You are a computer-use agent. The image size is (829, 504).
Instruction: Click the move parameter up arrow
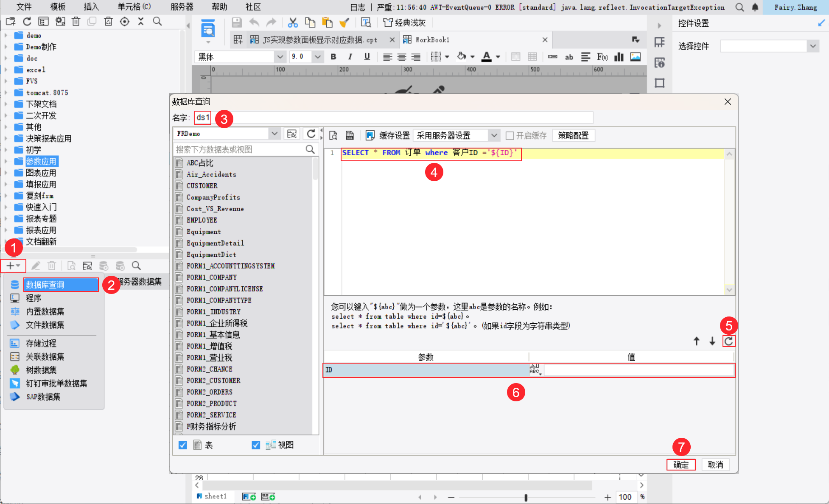click(x=696, y=341)
